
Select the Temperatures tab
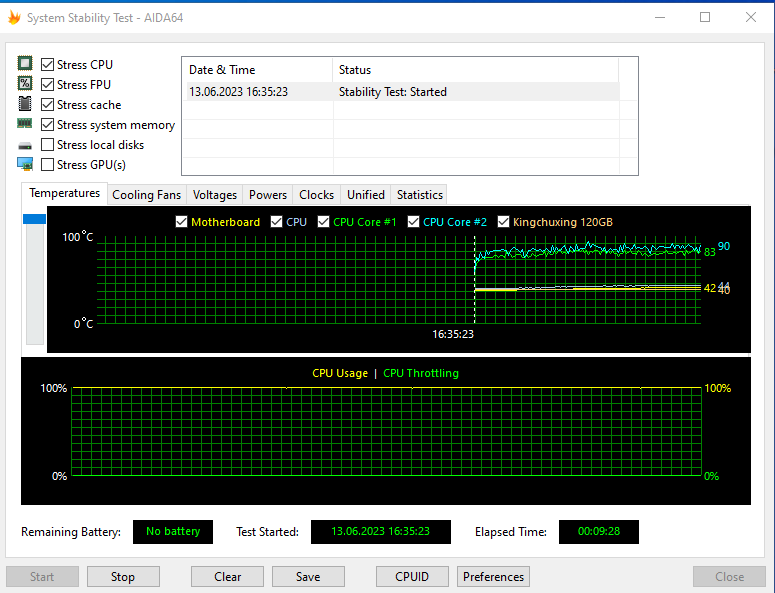pyautogui.click(x=64, y=193)
